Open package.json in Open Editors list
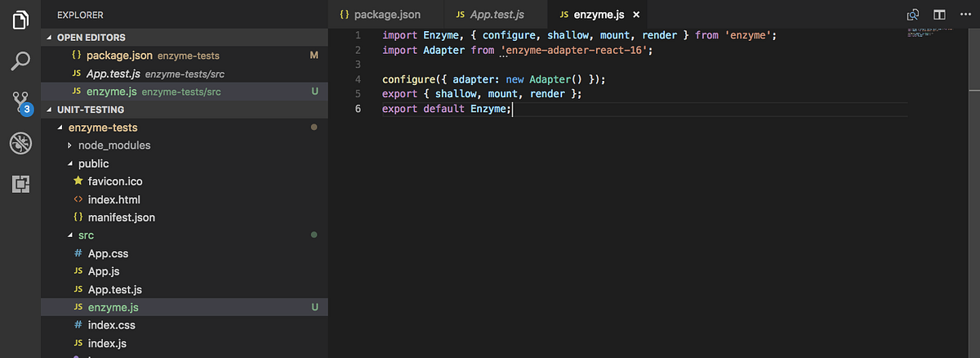The width and height of the screenshot is (980, 358). 185,56
